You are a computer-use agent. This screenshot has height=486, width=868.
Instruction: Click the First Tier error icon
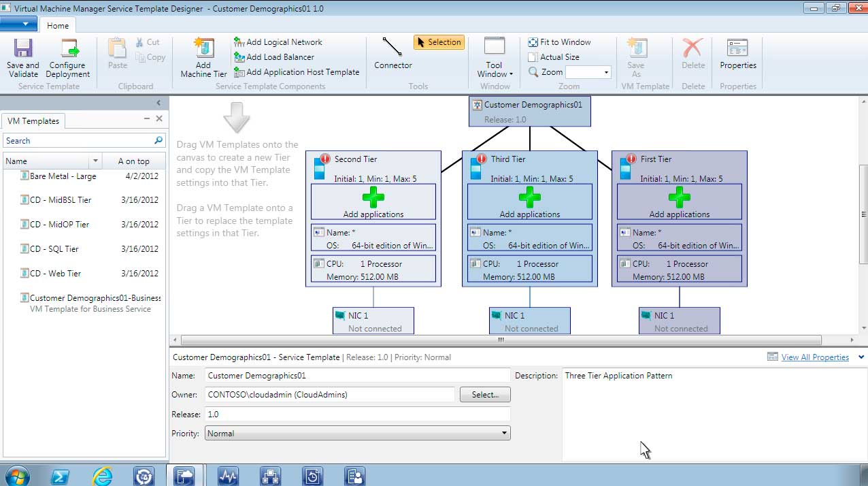coord(631,159)
